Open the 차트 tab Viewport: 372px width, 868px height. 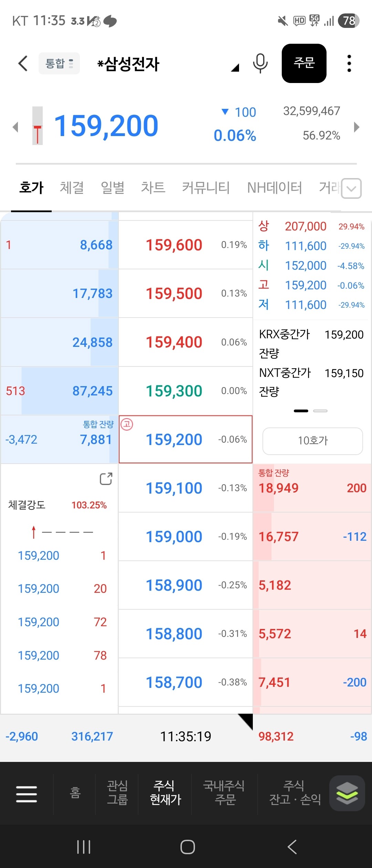click(153, 188)
